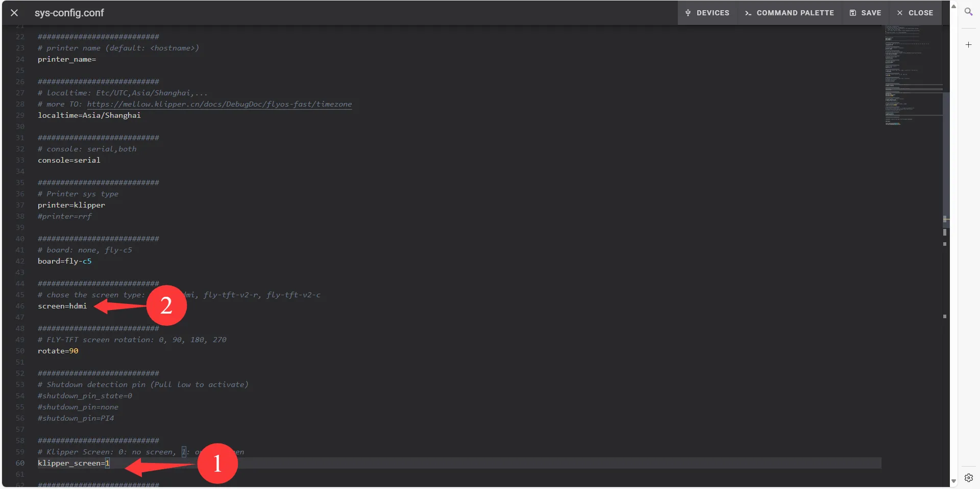The image size is (980, 489).
Task: Open the COMMAND PALETTE
Action: click(x=789, y=13)
